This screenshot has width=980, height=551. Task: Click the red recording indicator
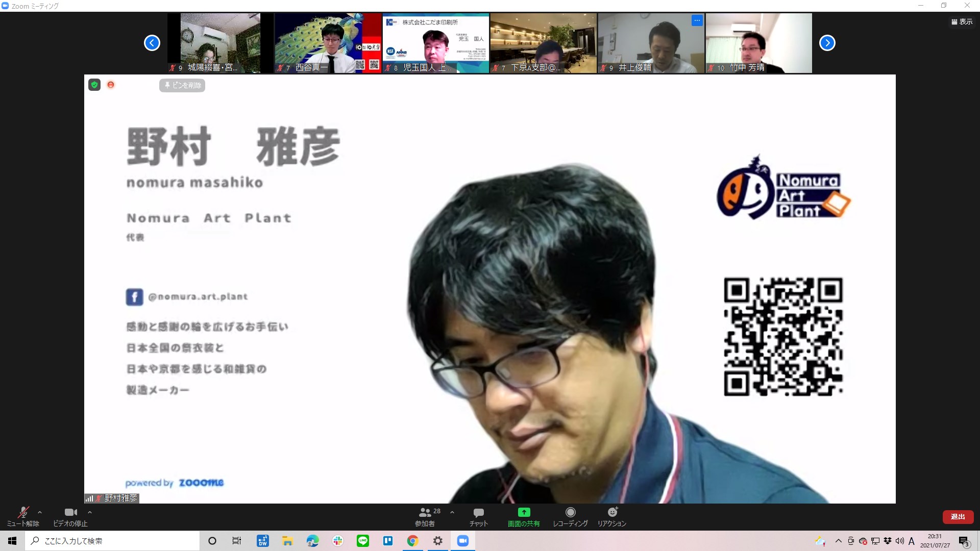pos(111,85)
